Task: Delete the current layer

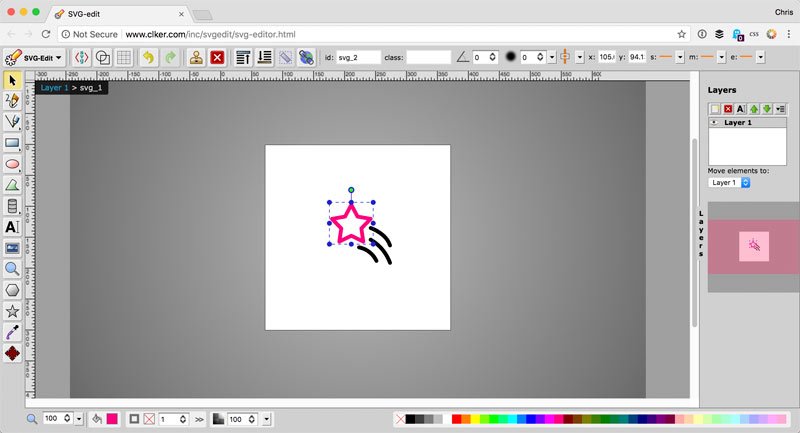Action: 728,109
